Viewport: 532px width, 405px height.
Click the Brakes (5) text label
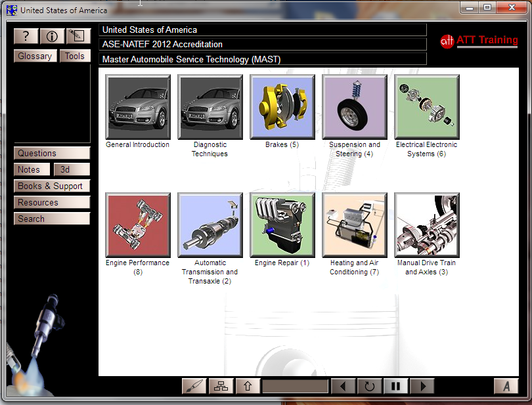(x=282, y=145)
